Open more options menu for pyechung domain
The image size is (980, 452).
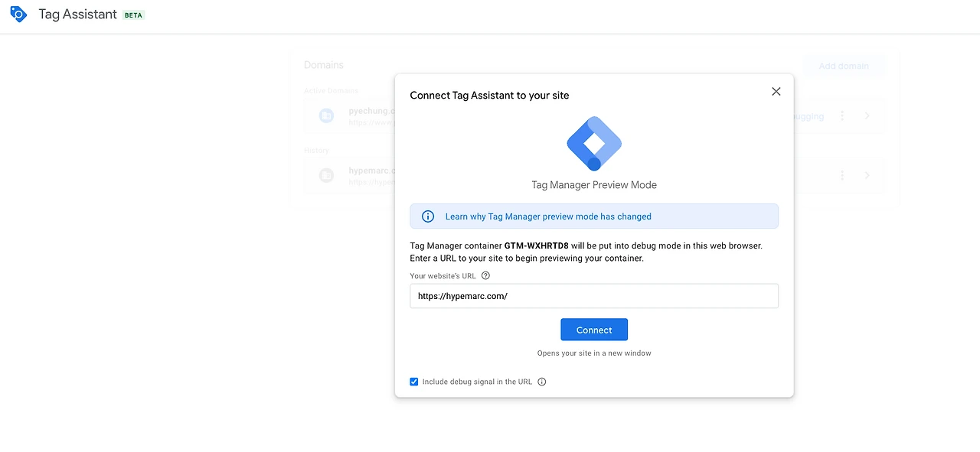pos(842,116)
